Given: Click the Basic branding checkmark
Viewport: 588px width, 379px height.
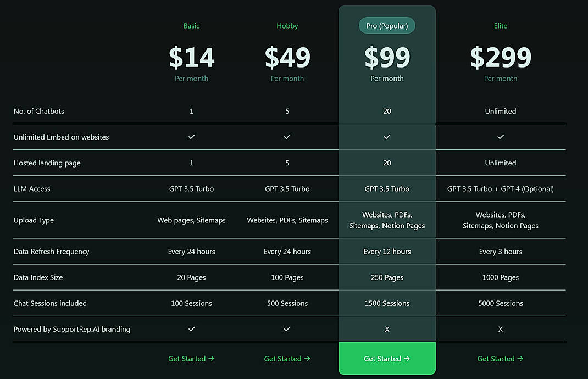Looking at the screenshot, I should (x=191, y=329).
